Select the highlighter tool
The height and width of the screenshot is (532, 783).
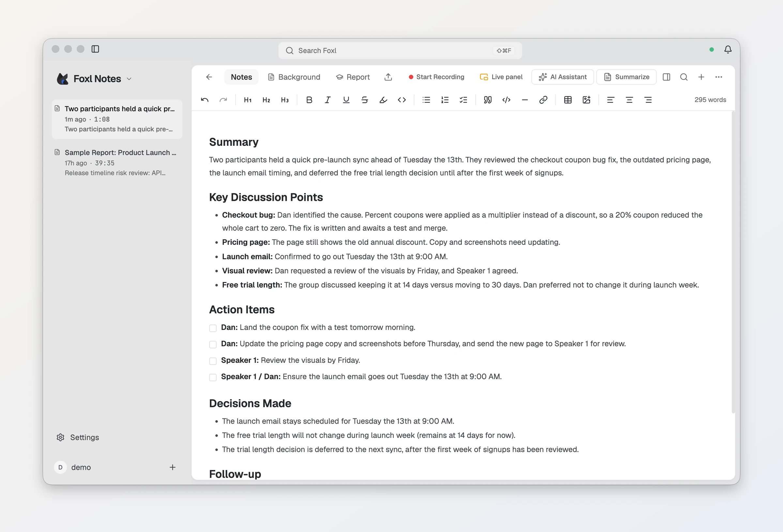click(383, 100)
